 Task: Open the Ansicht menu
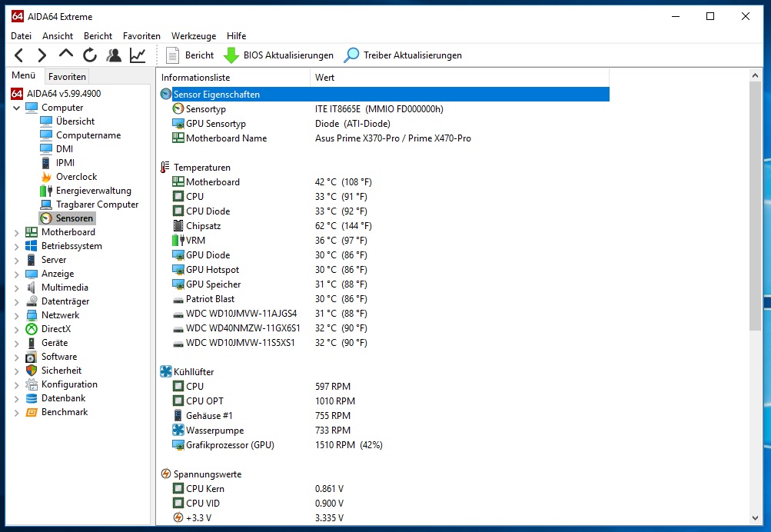pos(58,36)
